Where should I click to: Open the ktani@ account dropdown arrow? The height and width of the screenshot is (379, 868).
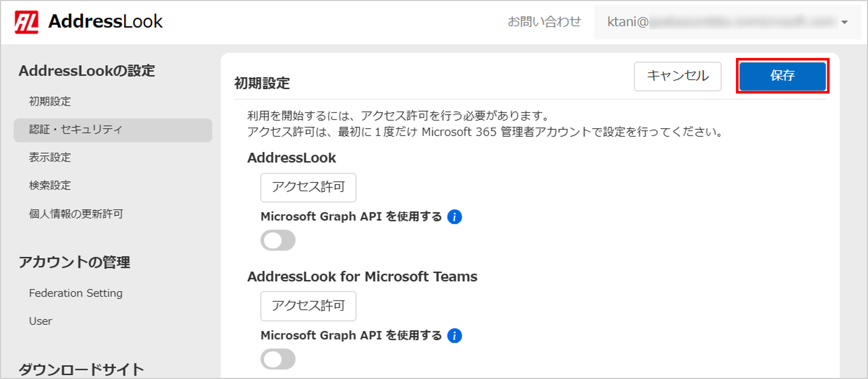(x=844, y=22)
